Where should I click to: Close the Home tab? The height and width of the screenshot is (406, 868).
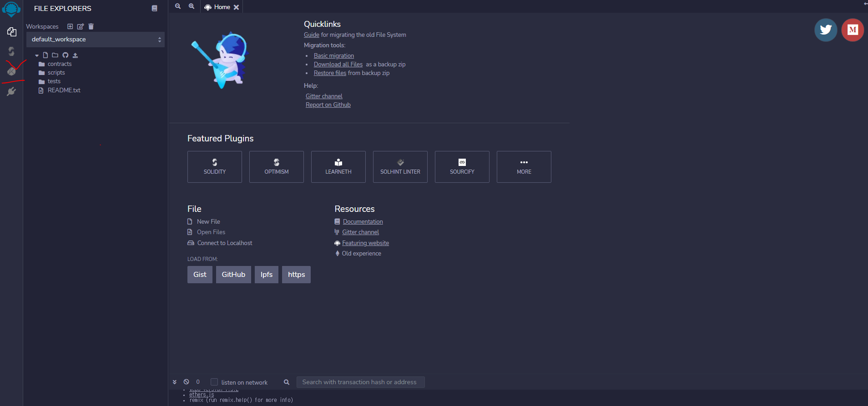tap(236, 7)
